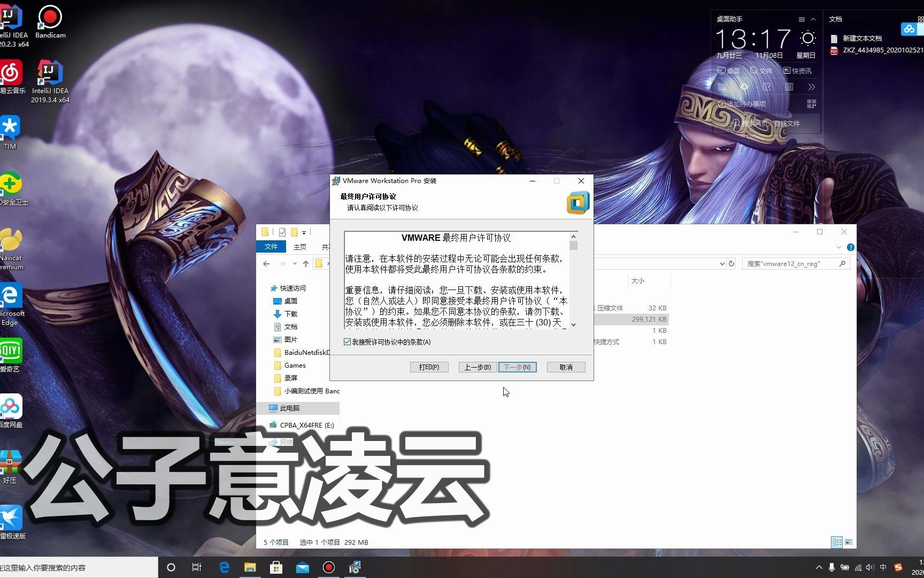Open the quick access toolbar customize dropdown

click(x=304, y=232)
